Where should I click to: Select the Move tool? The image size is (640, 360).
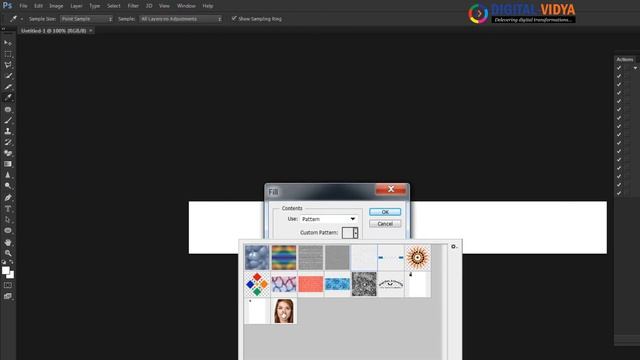pyautogui.click(x=8, y=43)
